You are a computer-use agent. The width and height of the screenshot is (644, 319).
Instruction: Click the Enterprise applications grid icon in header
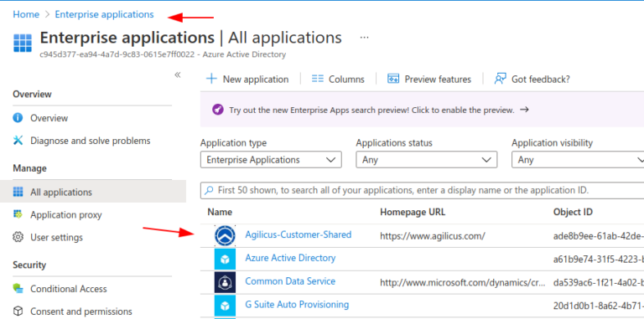(22, 43)
